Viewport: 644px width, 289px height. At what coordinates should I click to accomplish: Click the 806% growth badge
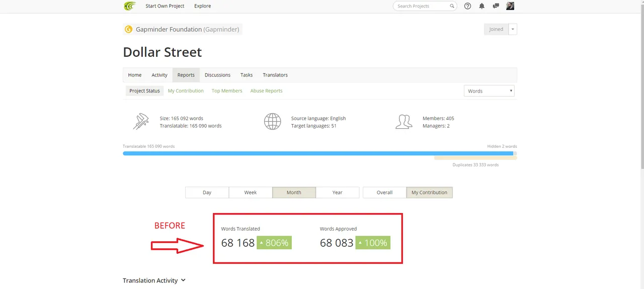[274, 243]
